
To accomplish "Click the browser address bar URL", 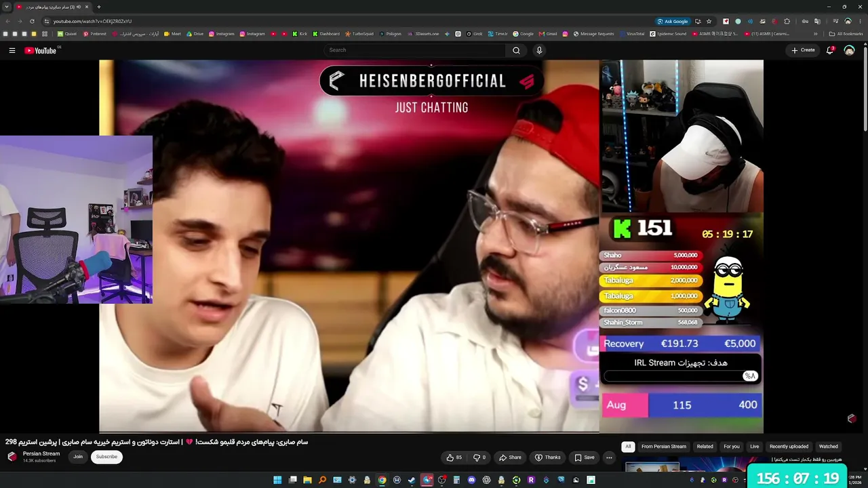I will point(92,21).
